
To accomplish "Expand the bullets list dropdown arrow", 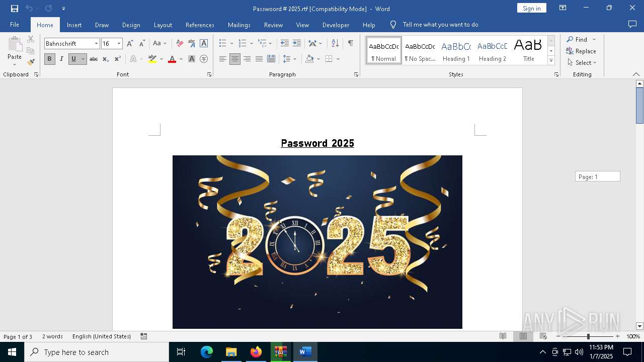I will pyautogui.click(x=231, y=43).
